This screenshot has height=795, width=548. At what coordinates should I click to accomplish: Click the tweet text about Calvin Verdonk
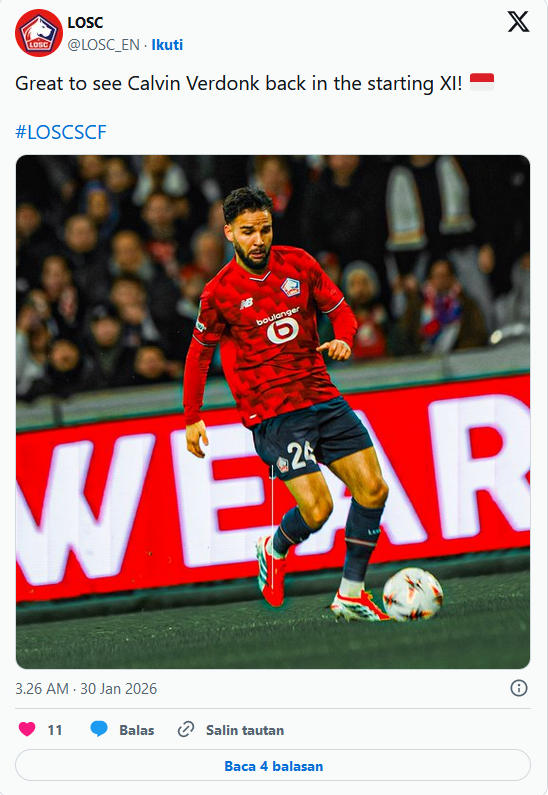click(x=239, y=84)
